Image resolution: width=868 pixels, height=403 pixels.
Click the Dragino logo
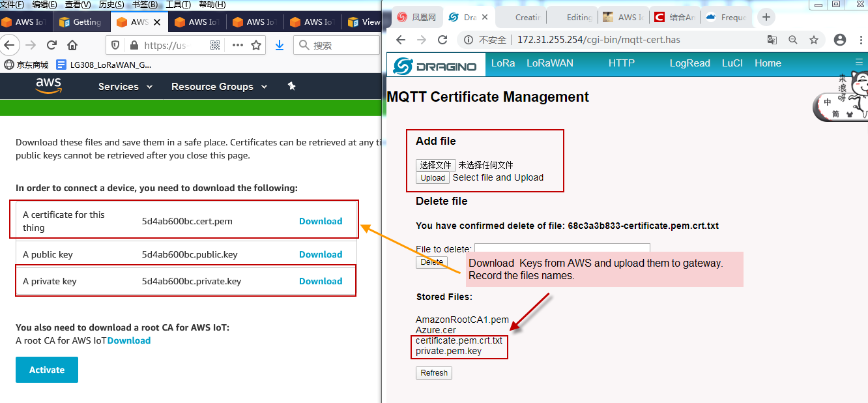435,65
